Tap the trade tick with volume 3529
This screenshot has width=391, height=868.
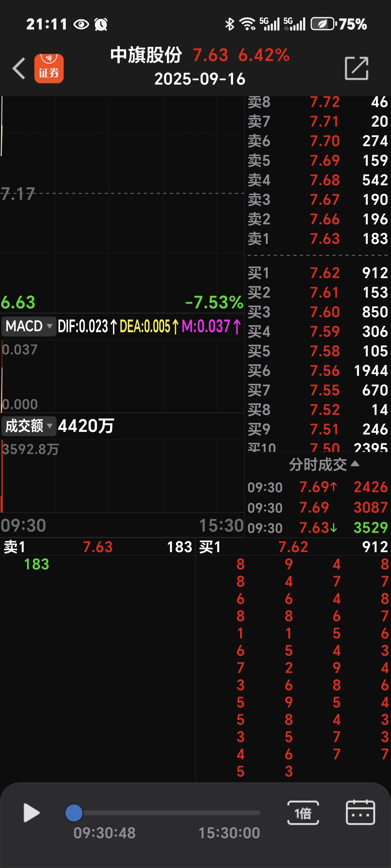317,528
